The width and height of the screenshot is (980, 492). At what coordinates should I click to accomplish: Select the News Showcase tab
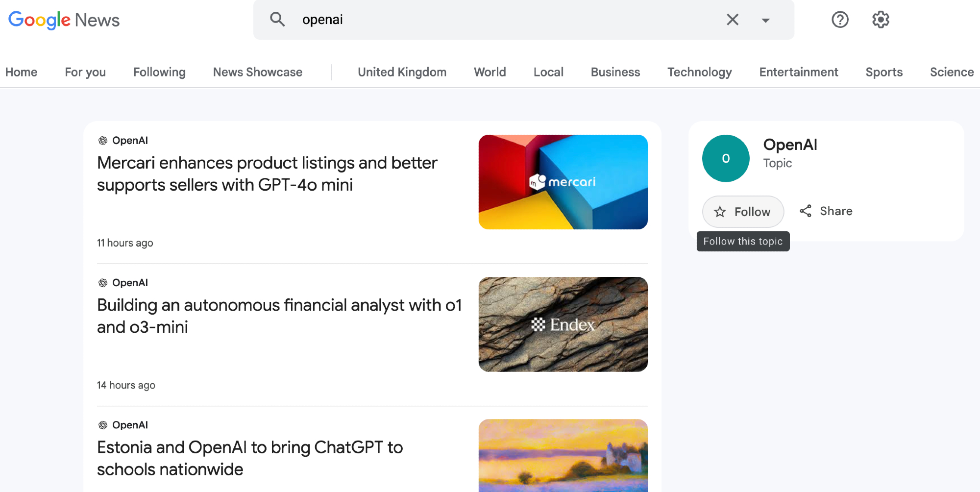coord(257,72)
